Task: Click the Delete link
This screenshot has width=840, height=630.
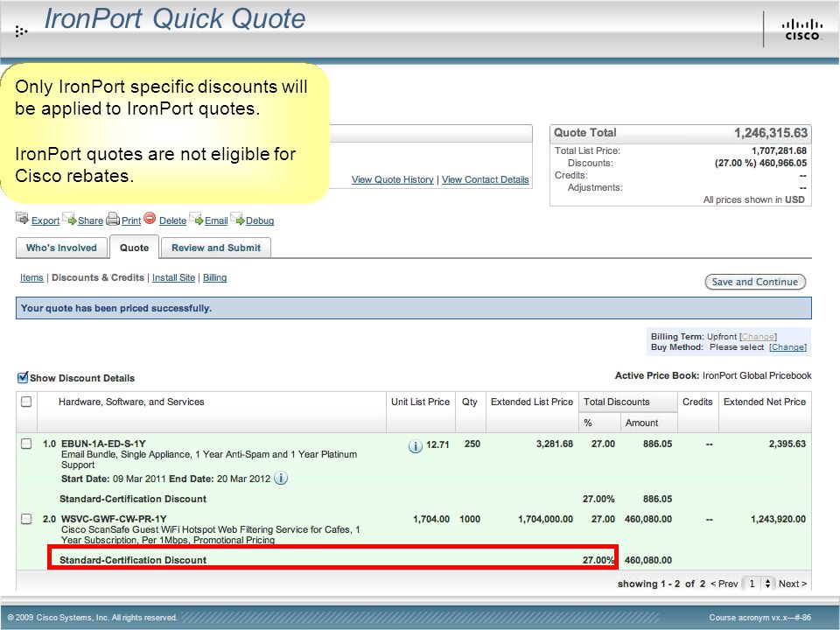Action: tap(172, 220)
